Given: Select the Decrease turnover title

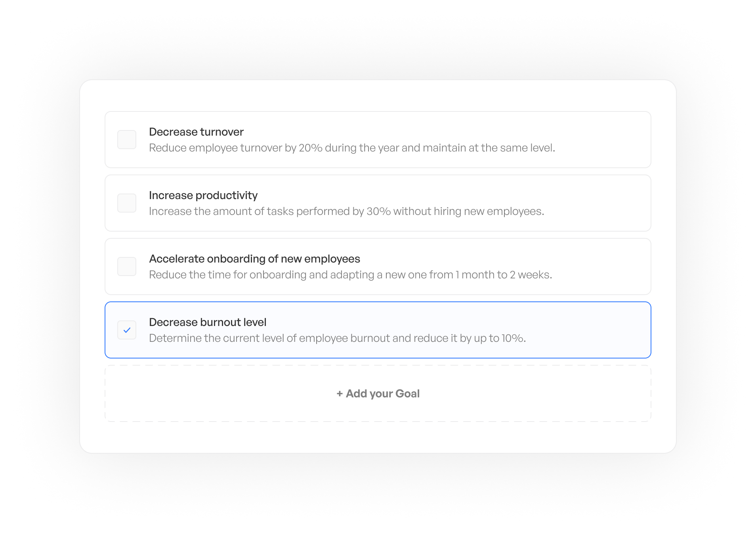Looking at the screenshot, I should [x=196, y=132].
